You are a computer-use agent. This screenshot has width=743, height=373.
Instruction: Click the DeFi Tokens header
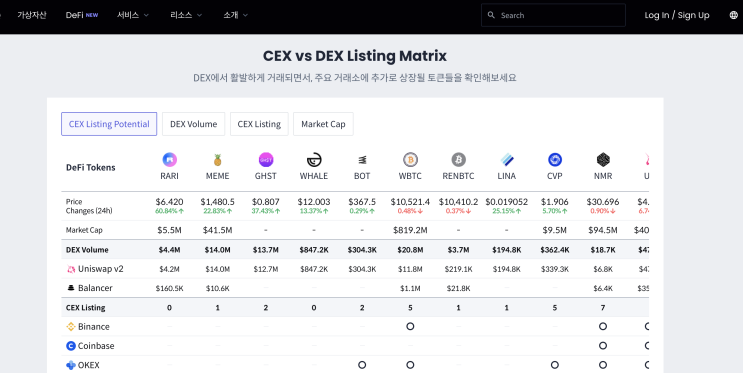(x=91, y=167)
